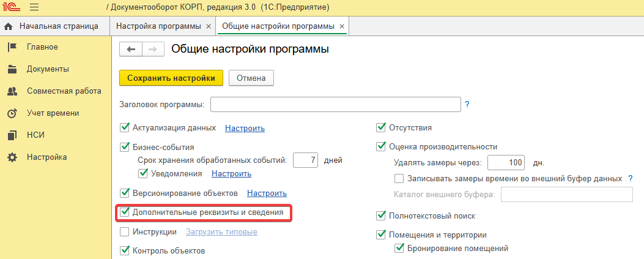Click the Удалять замеры через field
644x259 pixels.
[x=506, y=162]
